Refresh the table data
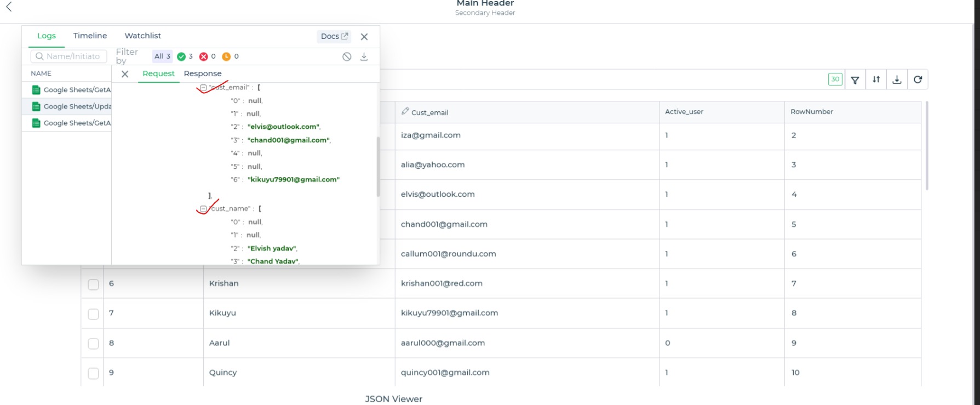Viewport: 980px width, 405px height. click(x=918, y=79)
